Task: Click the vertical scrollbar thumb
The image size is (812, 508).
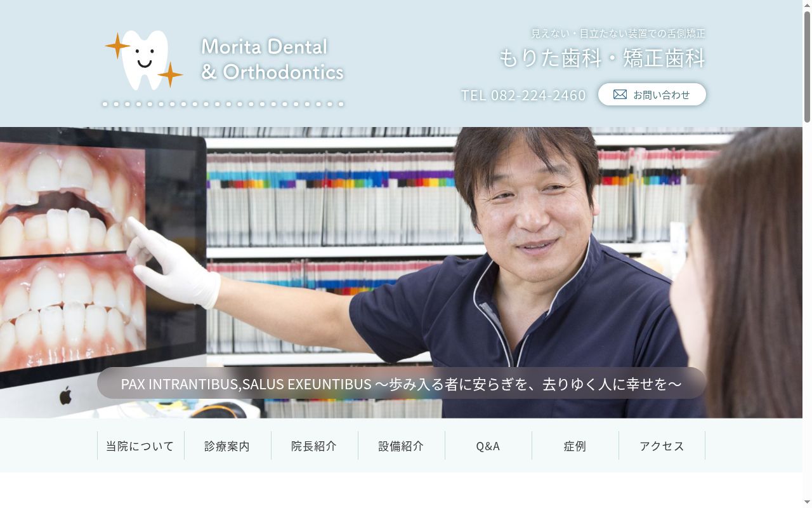Action: coord(807,66)
